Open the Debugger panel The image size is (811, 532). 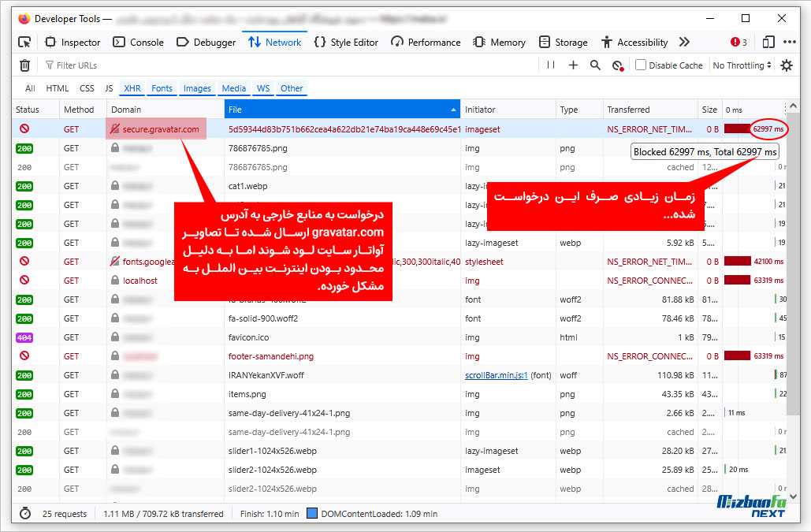[x=206, y=42]
